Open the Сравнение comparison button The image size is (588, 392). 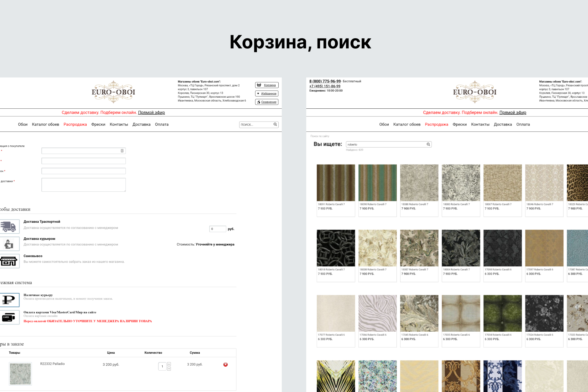pyautogui.click(x=266, y=102)
